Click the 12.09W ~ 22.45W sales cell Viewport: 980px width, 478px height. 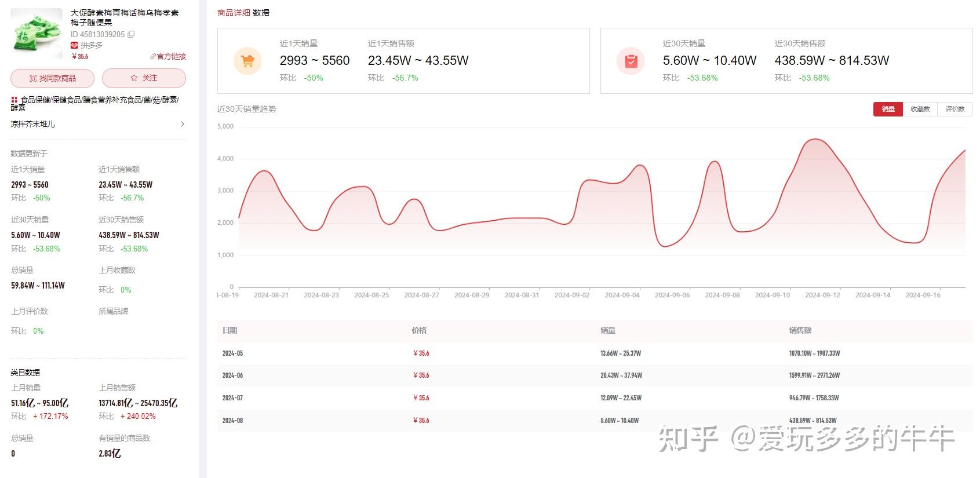point(621,398)
